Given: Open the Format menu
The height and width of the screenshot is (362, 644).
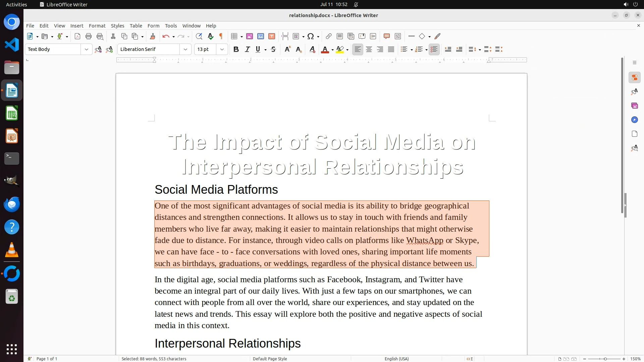Looking at the screenshot, I should pyautogui.click(x=97, y=25).
